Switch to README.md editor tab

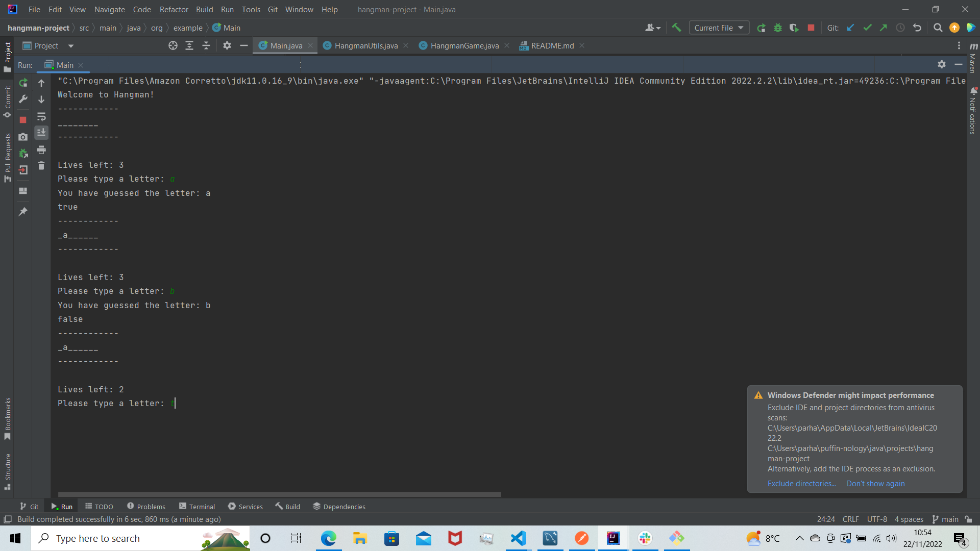(552, 46)
